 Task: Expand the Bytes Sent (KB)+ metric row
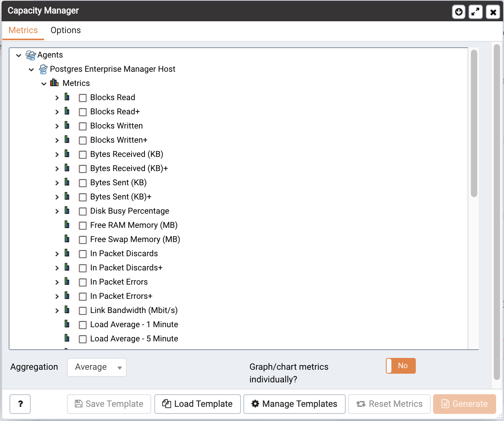[x=57, y=197]
